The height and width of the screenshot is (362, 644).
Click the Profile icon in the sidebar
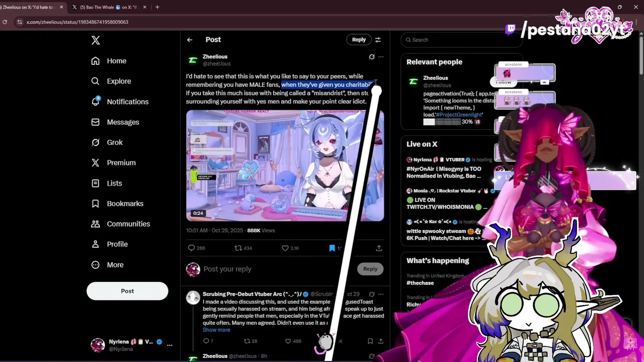click(x=95, y=244)
